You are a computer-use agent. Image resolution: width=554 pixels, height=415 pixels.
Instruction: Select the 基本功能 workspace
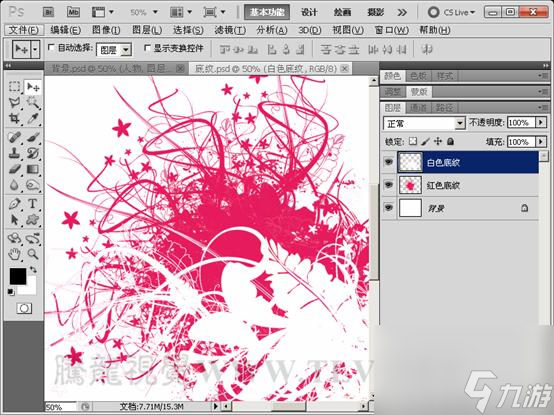tap(267, 12)
